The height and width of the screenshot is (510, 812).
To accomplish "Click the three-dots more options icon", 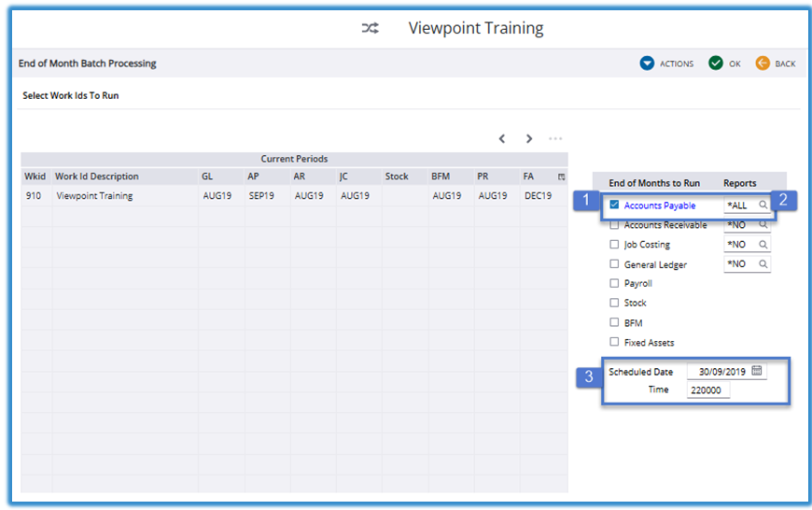I will [555, 139].
